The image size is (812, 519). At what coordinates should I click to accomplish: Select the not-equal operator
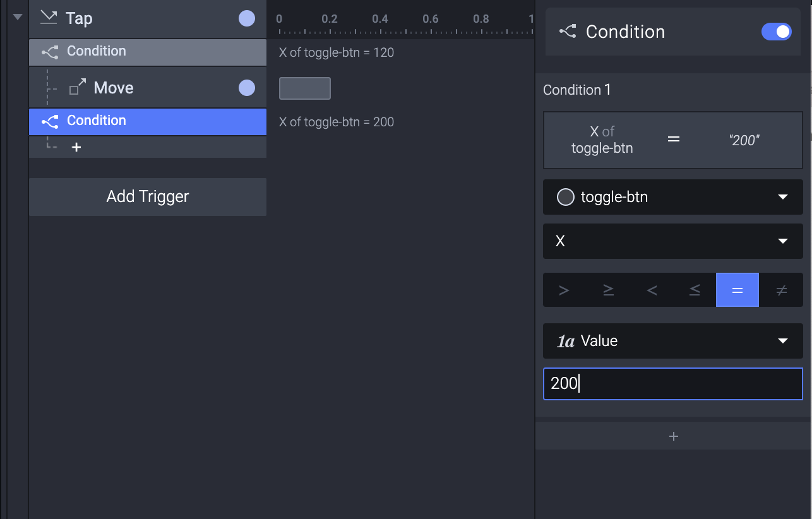coord(781,290)
